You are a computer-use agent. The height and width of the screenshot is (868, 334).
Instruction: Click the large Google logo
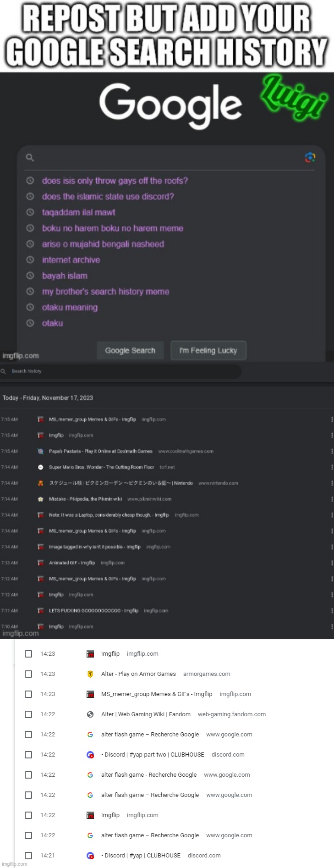coord(170,106)
